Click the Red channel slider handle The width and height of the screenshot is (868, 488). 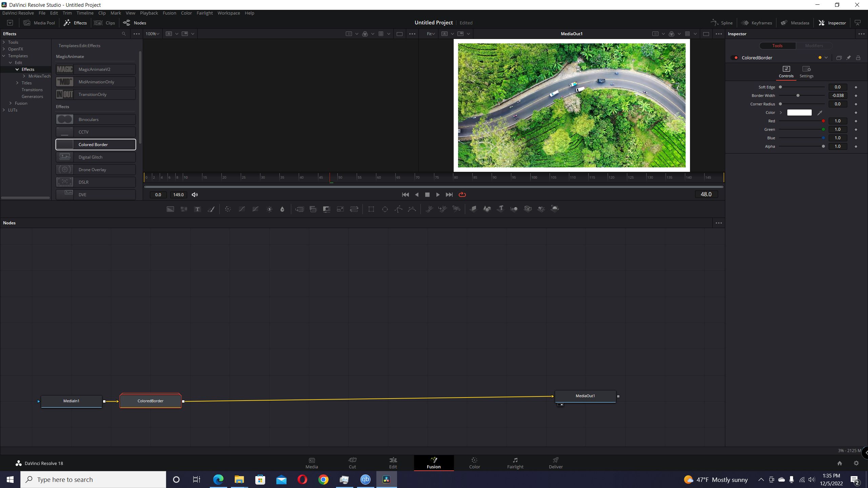tap(823, 121)
